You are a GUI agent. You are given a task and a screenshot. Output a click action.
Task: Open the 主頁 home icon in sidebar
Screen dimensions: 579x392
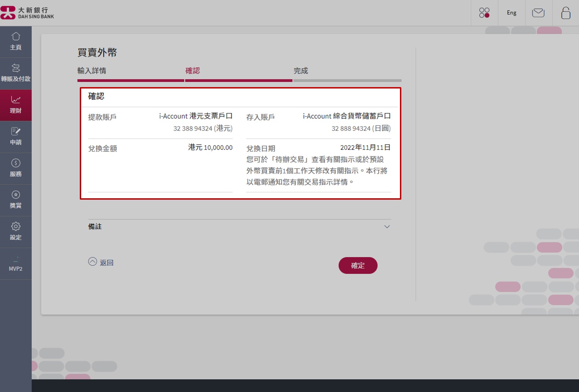coord(16,41)
